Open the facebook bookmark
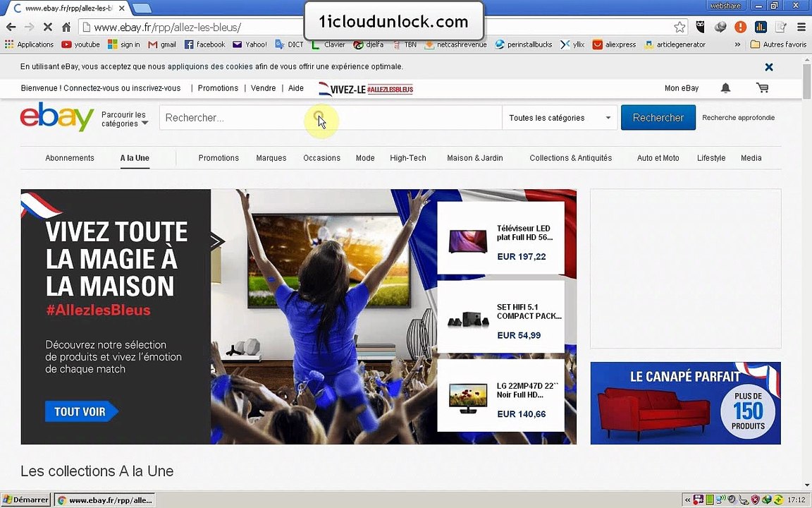The height and width of the screenshot is (508, 812). 205,44
